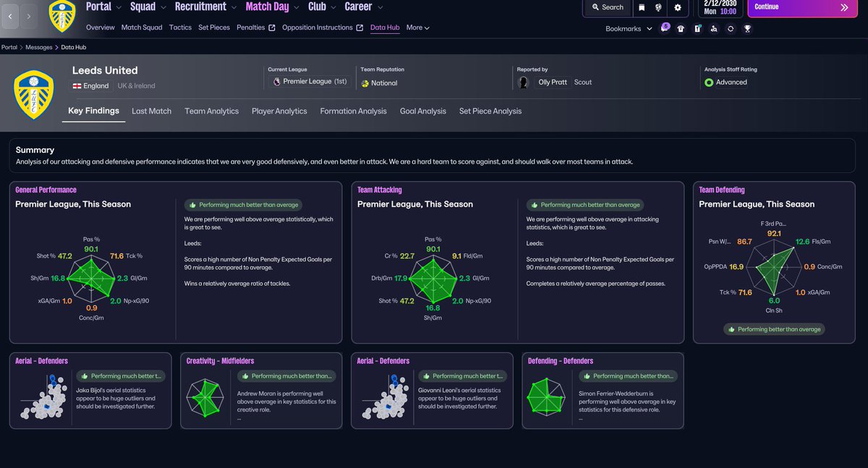Click the green Advanced rating circle icon
This screenshot has width=868, height=468.
tap(709, 82)
